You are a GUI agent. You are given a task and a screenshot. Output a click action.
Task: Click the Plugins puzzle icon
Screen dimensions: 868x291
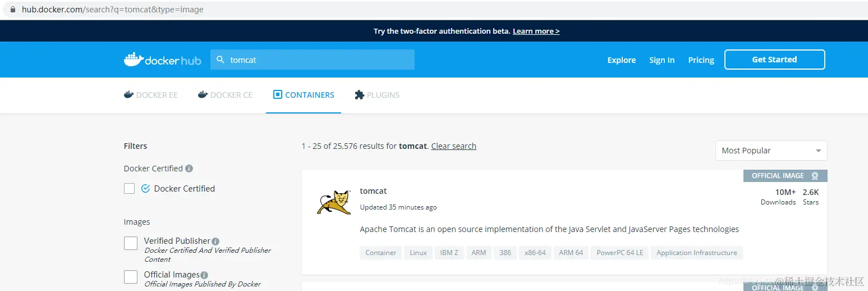click(360, 94)
